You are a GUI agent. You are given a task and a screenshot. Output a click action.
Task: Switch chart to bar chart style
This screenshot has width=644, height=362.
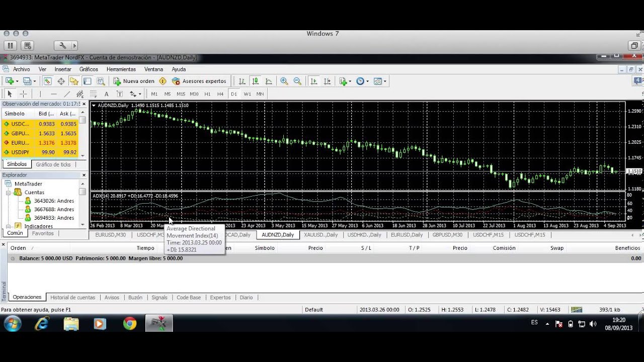[242, 81]
